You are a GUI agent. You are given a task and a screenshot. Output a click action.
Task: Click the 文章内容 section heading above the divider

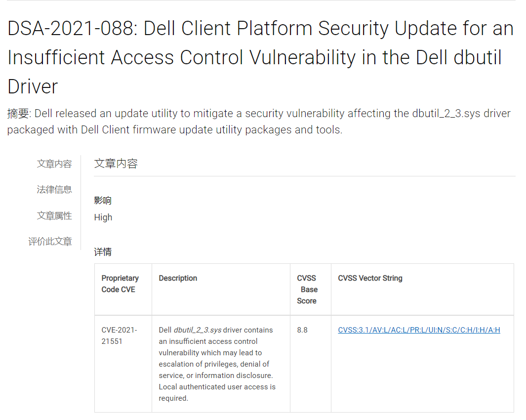(116, 164)
